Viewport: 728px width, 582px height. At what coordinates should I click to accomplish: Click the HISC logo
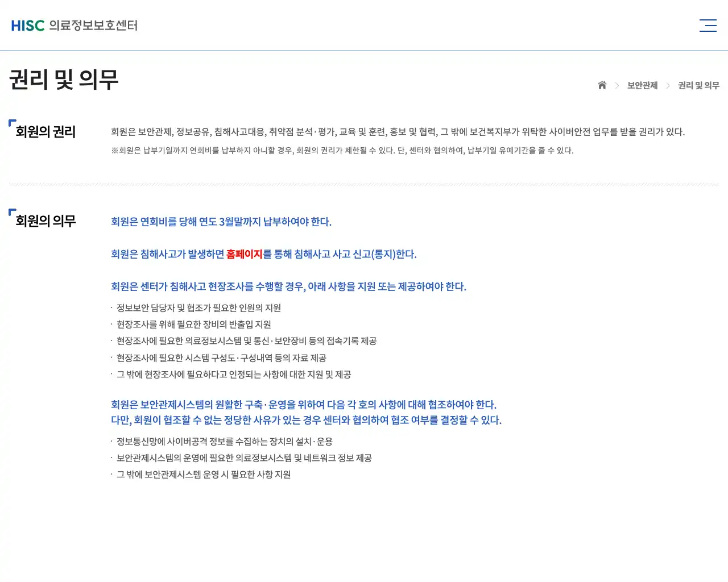pos(28,25)
